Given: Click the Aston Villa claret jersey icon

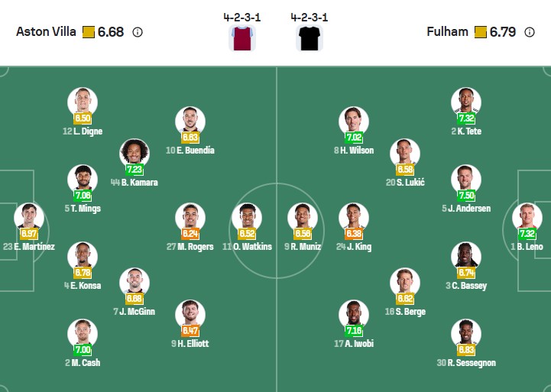Looking at the screenshot, I should coord(241,37).
